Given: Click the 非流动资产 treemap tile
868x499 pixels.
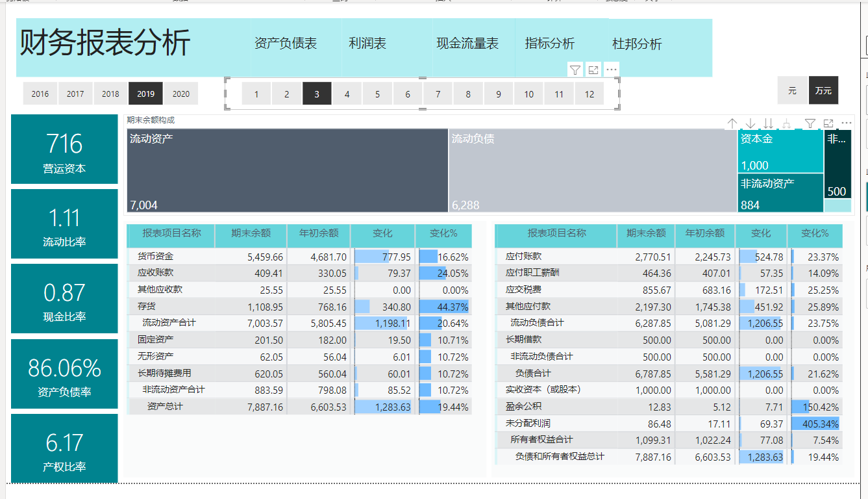Looking at the screenshot, I should tap(780, 194).
